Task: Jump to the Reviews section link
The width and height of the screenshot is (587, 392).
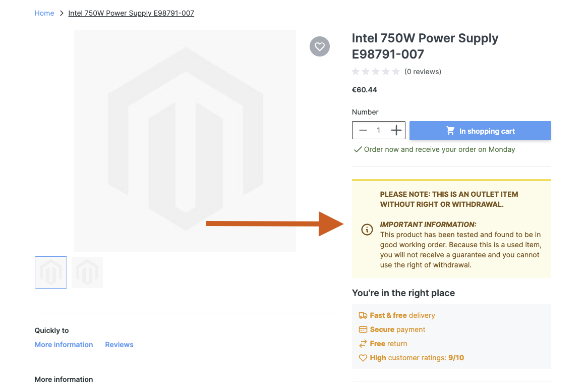Action: point(119,345)
